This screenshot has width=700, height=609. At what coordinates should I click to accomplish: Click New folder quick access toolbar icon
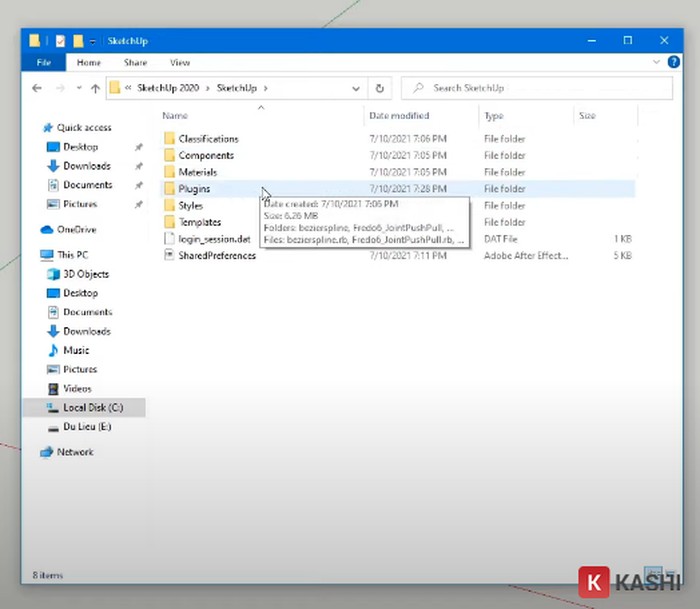coord(78,41)
